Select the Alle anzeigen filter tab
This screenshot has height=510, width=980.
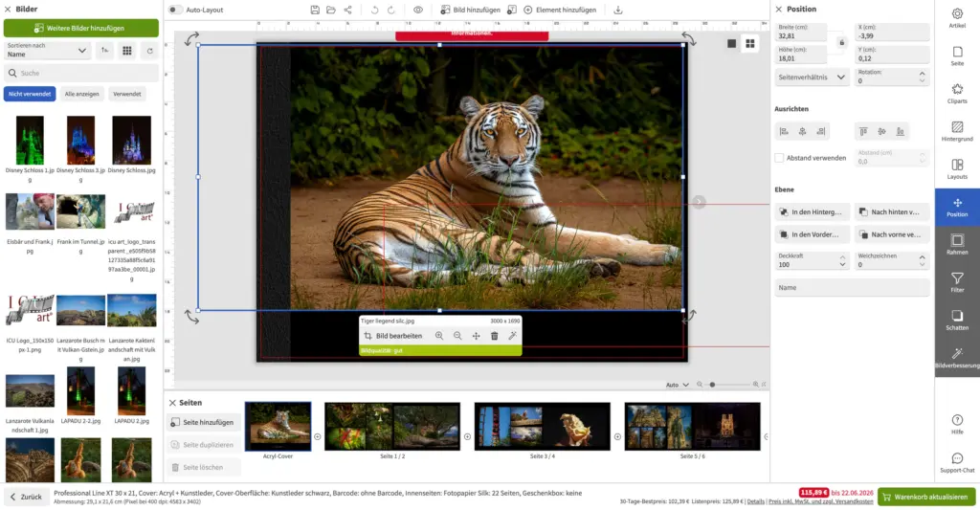tap(82, 94)
